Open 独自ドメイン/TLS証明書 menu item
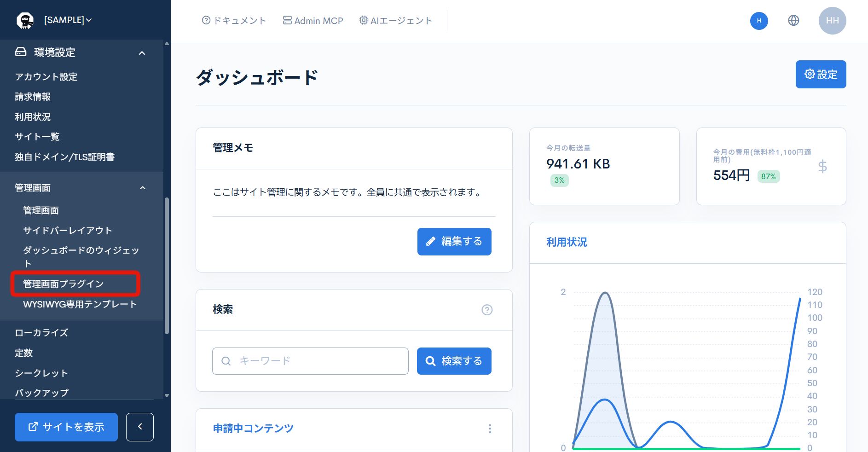 pos(64,157)
